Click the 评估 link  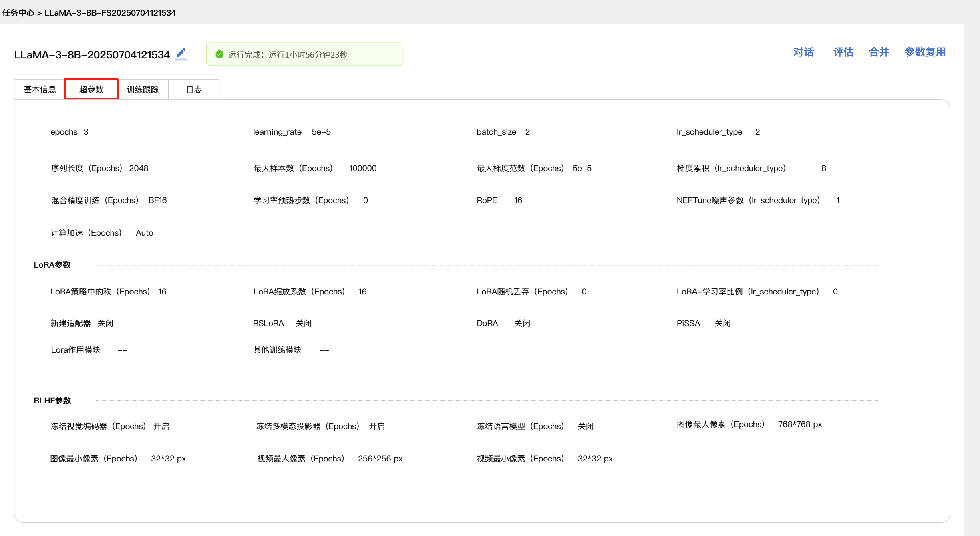click(843, 52)
